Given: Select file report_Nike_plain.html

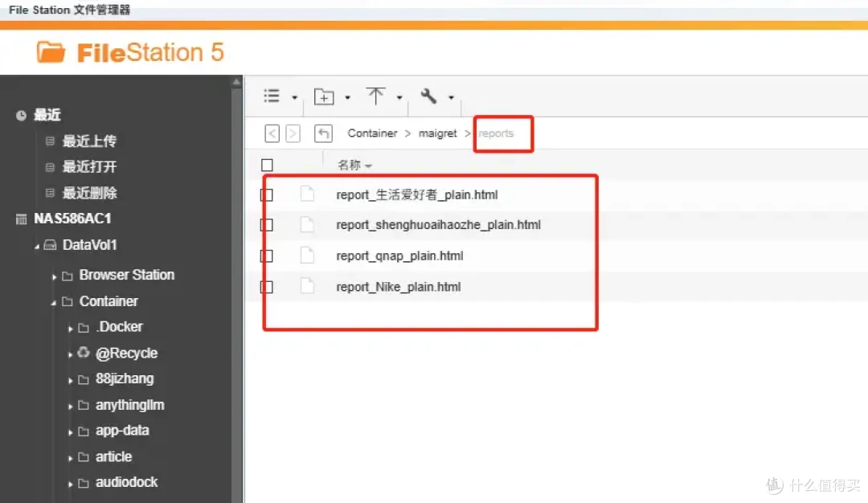Looking at the screenshot, I should [399, 287].
